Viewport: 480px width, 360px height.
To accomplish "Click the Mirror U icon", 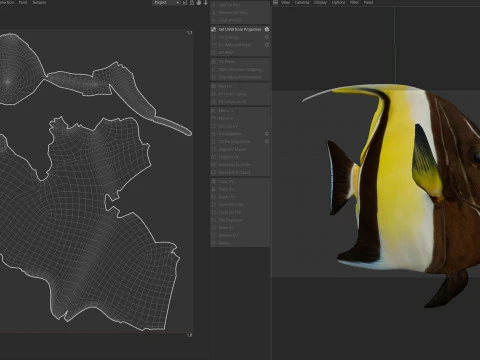I will click(x=213, y=111).
